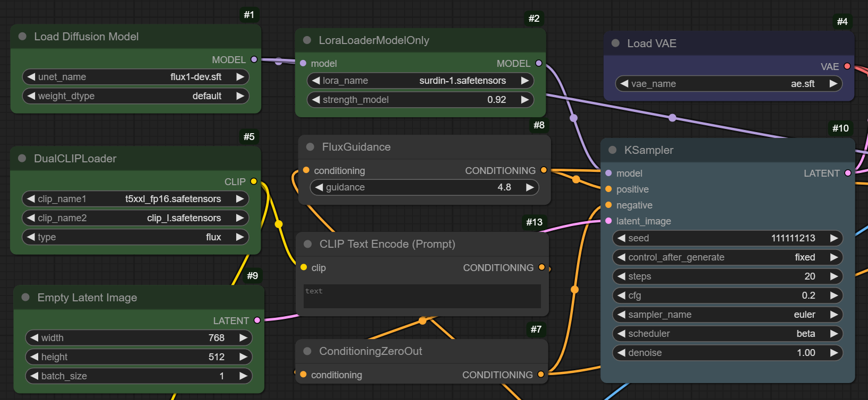Select the LoraLoaderModelOnly node title
Viewport: 868px width, 400px height.
[374, 40]
